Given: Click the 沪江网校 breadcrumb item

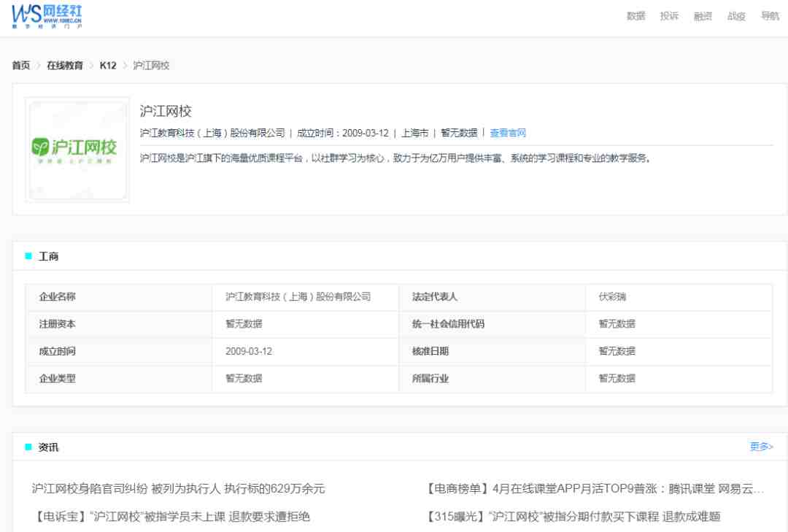Looking at the screenshot, I should [151, 66].
